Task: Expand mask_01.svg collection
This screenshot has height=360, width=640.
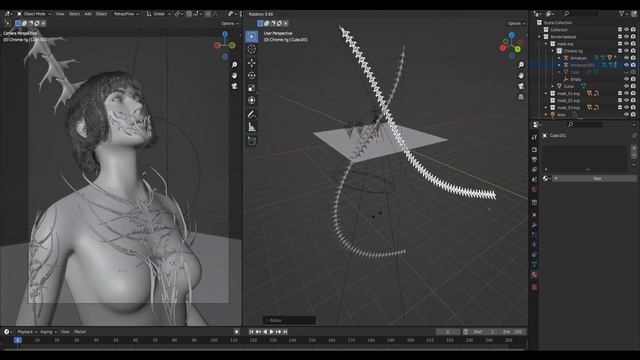Action: click(x=546, y=93)
